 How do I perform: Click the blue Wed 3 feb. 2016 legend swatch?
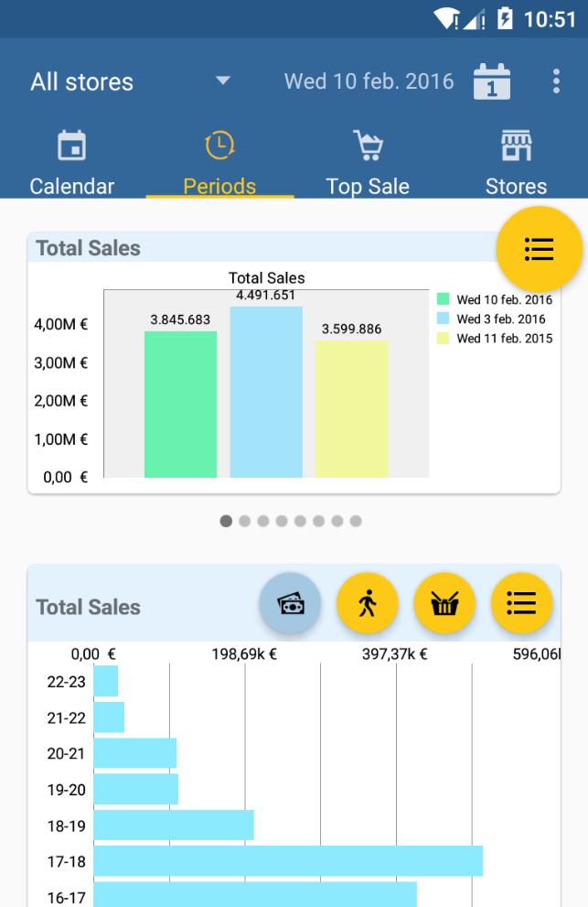tap(444, 319)
